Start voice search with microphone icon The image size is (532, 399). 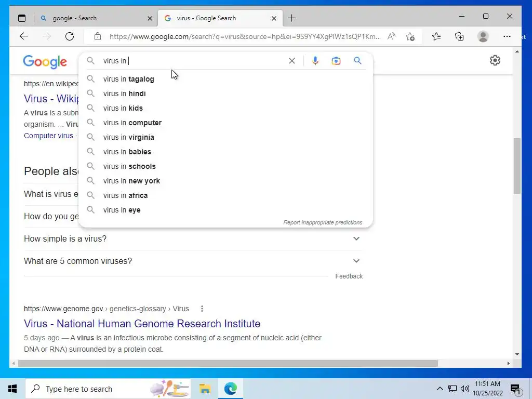(315, 61)
